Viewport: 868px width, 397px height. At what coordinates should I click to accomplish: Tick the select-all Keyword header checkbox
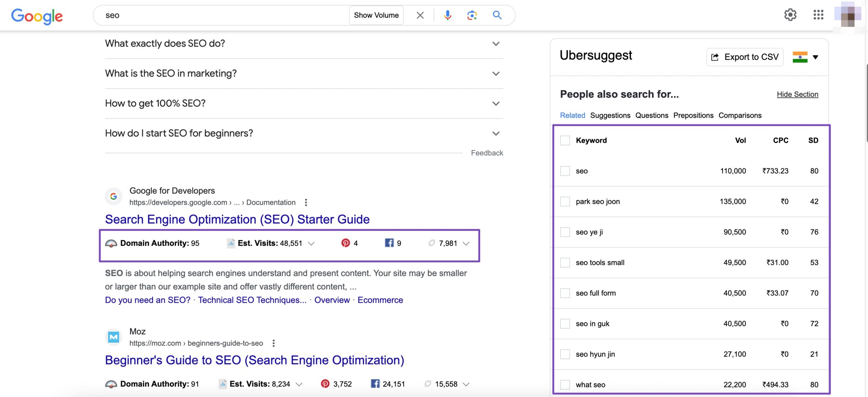(x=565, y=140)
